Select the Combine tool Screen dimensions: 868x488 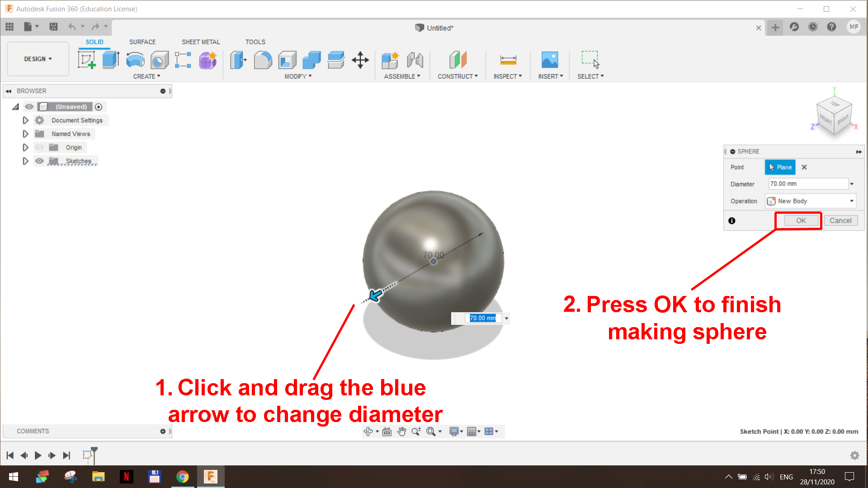point(311,60)
